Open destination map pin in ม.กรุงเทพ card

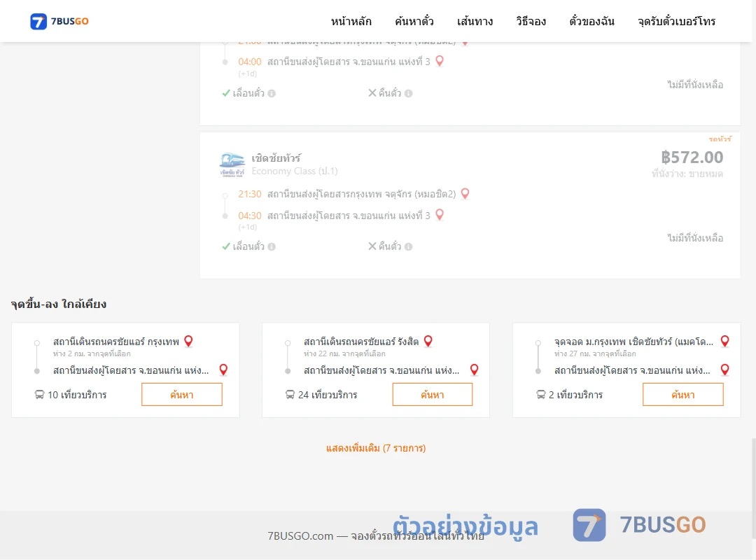coord(724,370)
